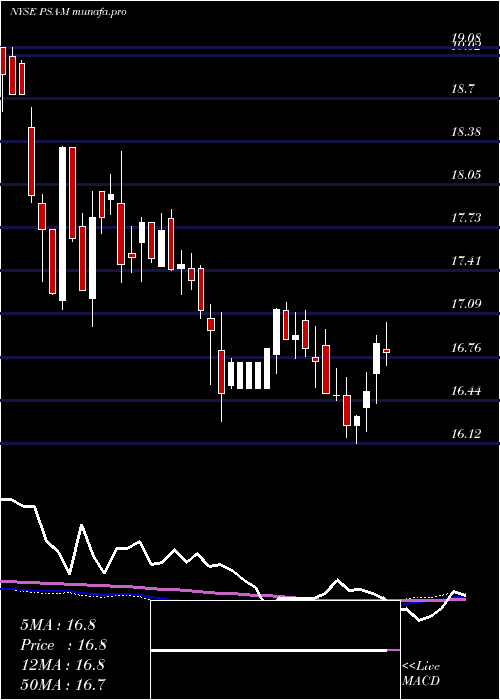Select the 17.73 price level label
Viewport: 500px width, 700px height.
click(x=466, y=218)
